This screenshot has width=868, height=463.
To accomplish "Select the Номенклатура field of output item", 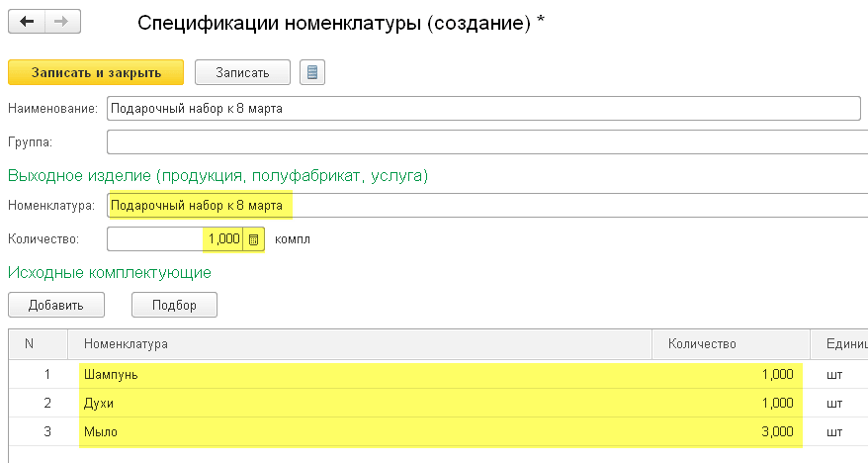I will click(x=487, y=206).
